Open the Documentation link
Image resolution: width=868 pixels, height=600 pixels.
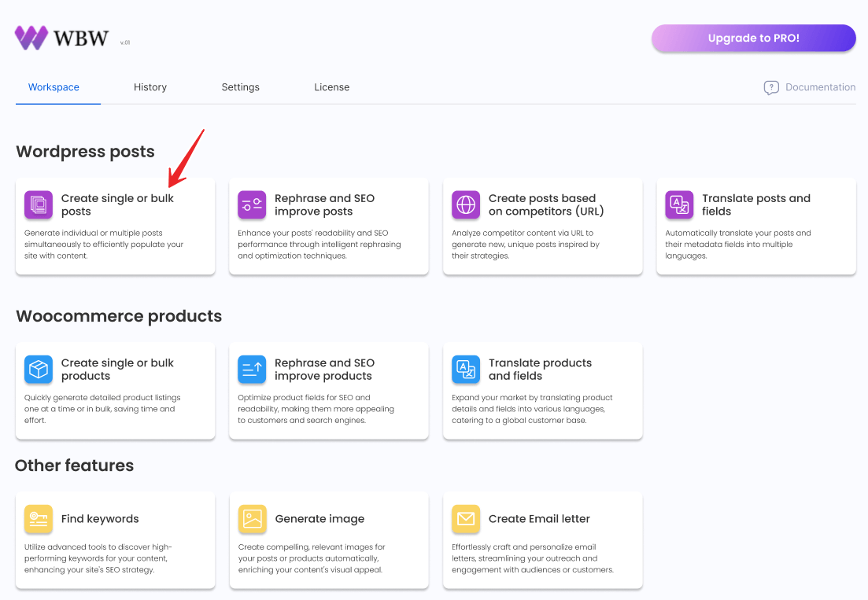click(x=820, y=87)
